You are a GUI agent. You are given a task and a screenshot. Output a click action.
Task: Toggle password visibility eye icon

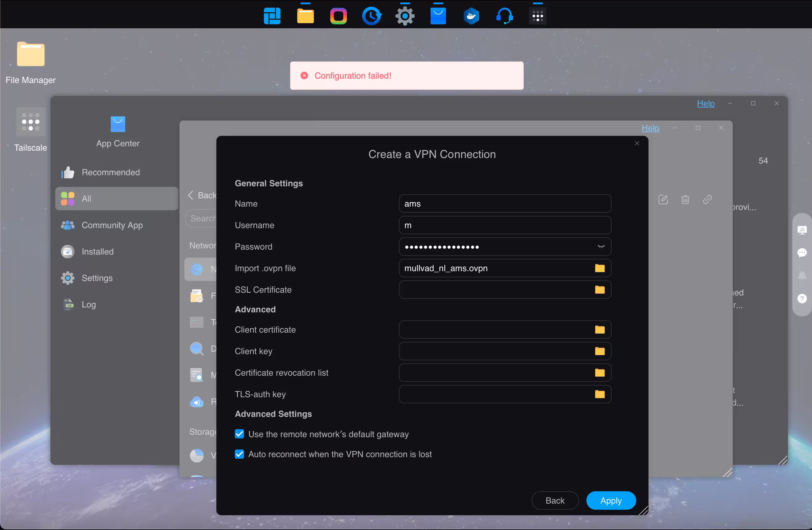601,246
